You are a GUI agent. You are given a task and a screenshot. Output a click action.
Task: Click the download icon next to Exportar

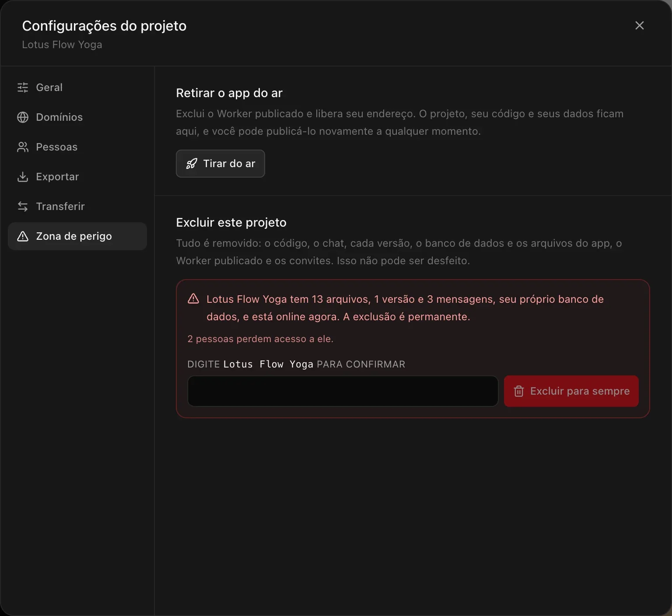(23, 177)
